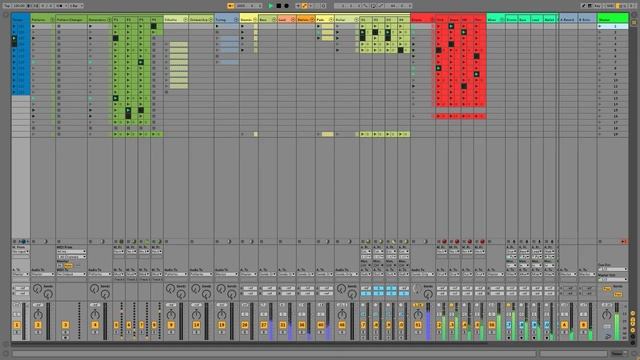Fold the teal Mixer group header arrow
Screen dimensions: 640x360
click(502, 20)
